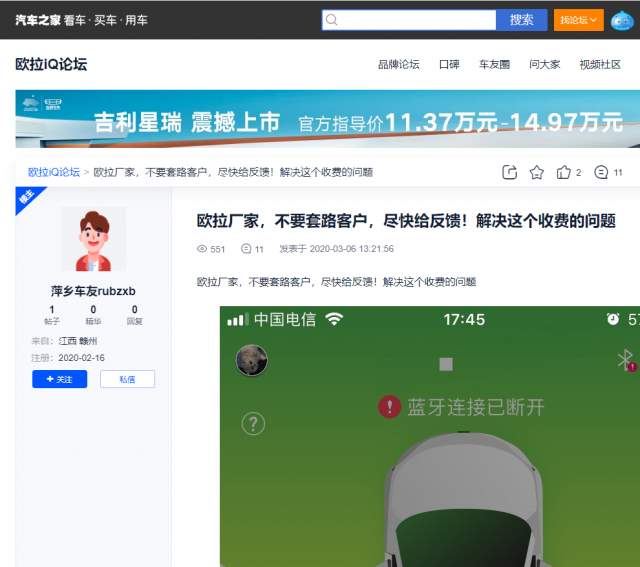Click the share icon in breadcrumb bar
The height and width of the screenshot is (567, 640).
coord(509,172)
